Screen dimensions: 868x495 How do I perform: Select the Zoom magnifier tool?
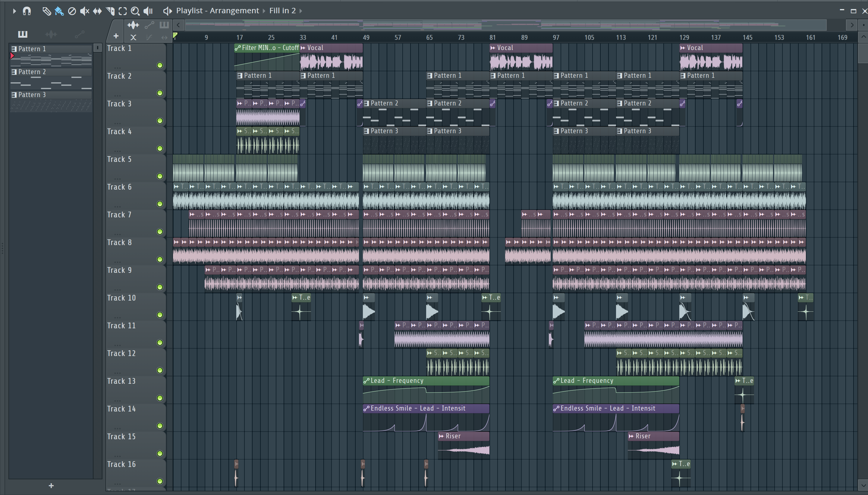tap(135, 11)
